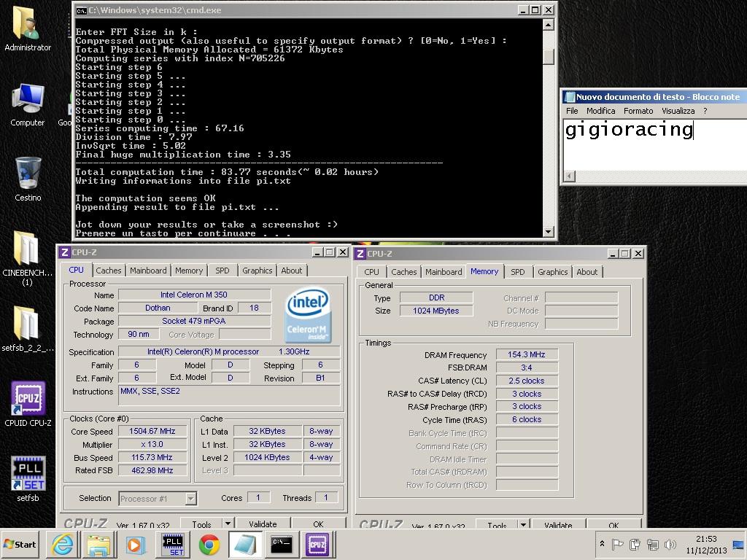This screenshot has height=560, width=747.
Task: Click the Intel Celeron M logo badge
Action: [308, 314]
